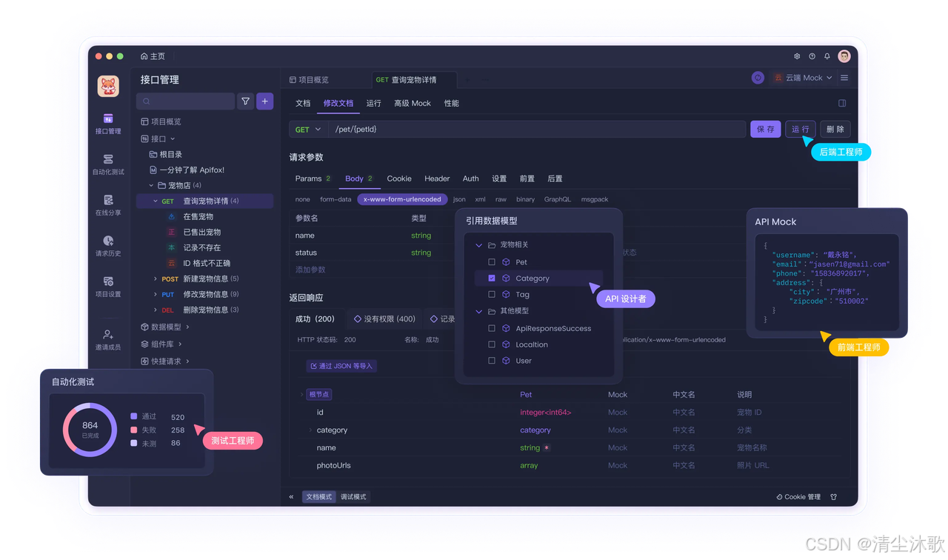Open the 接口管理 sidebar panel
Viewport: 948px width, 560px height.
[108, 124]
